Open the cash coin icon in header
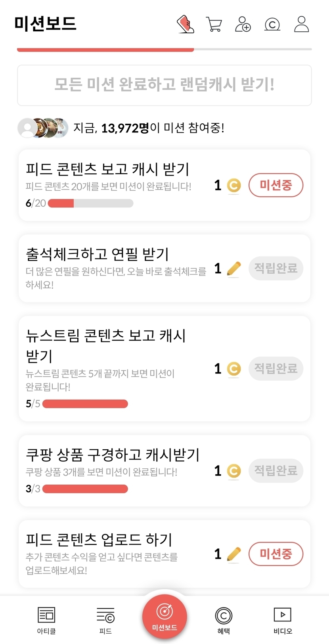This screenshot has height=644, width=329. pos(272,24)
